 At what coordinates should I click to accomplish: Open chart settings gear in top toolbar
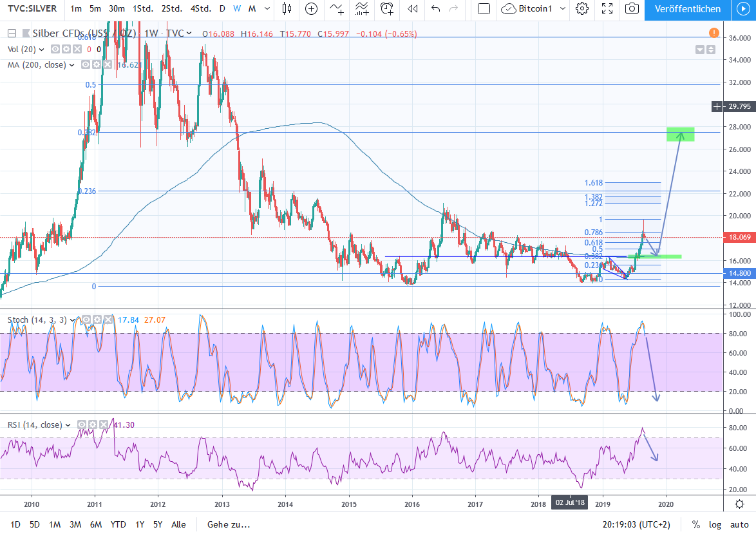(x=582, y=8)
